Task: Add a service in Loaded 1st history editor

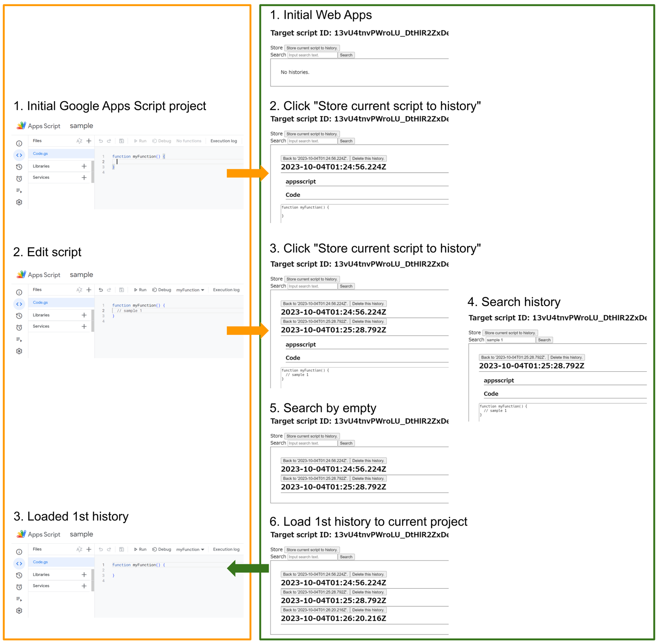Action: [x=84, y=586]
